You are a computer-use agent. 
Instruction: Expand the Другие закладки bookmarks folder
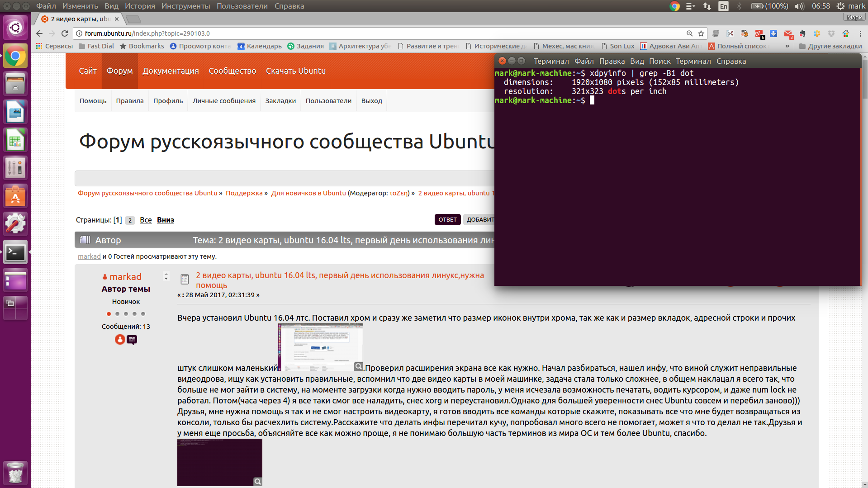point(830,46)
